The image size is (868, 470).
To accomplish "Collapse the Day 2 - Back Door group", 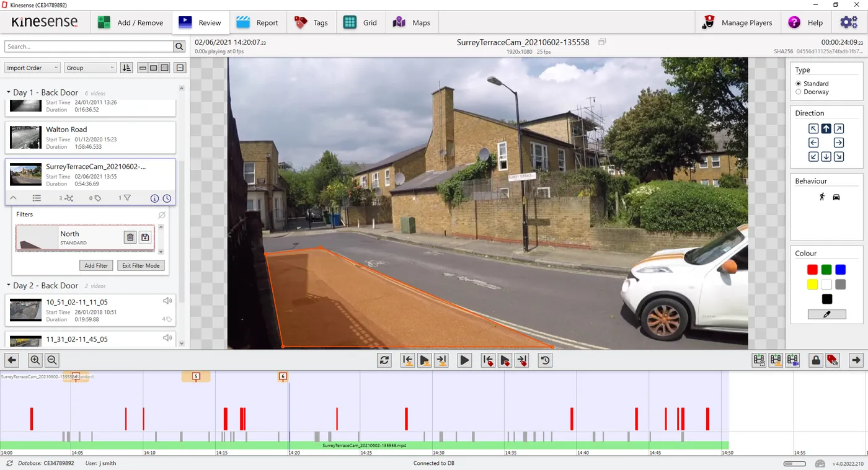I will click(9, 285).
